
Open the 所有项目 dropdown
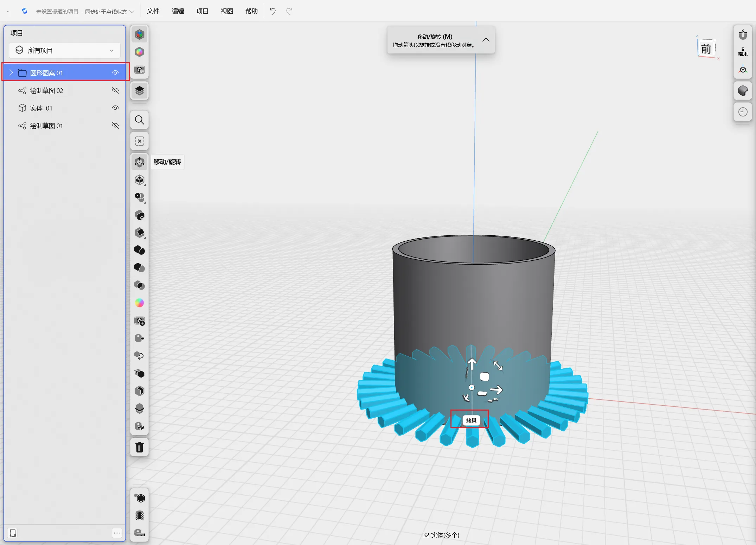coord(65,51)
